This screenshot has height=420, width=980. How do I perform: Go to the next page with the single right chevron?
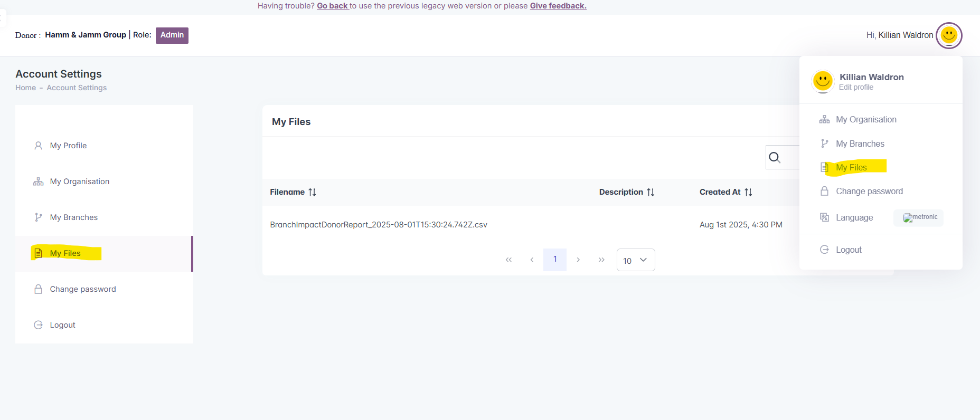point(578,260)
